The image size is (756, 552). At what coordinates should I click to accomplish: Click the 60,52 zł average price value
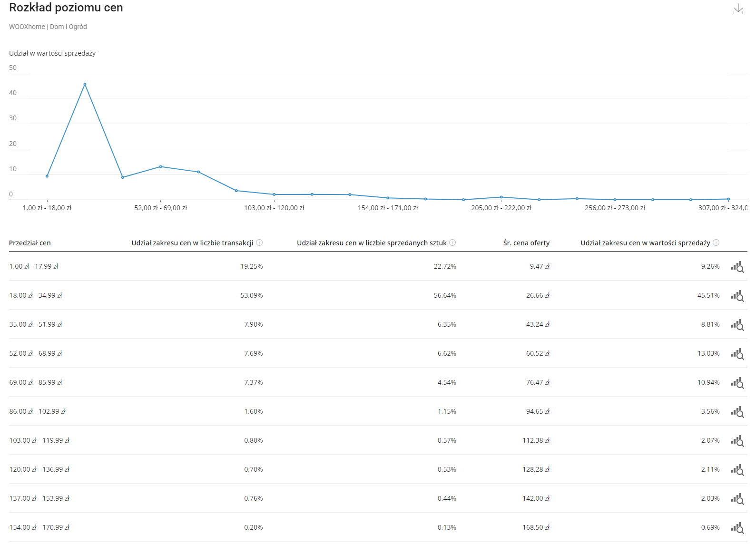(x=538, y=353)
